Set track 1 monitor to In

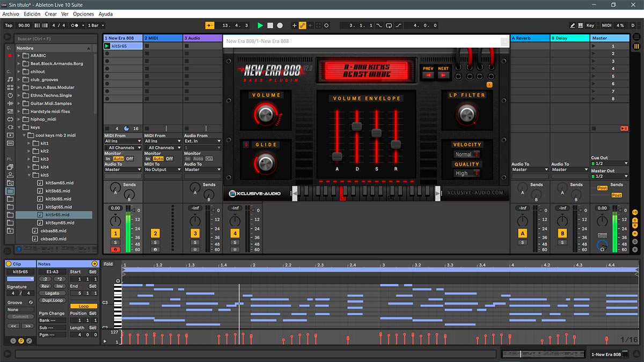click(x=108, y=159)
